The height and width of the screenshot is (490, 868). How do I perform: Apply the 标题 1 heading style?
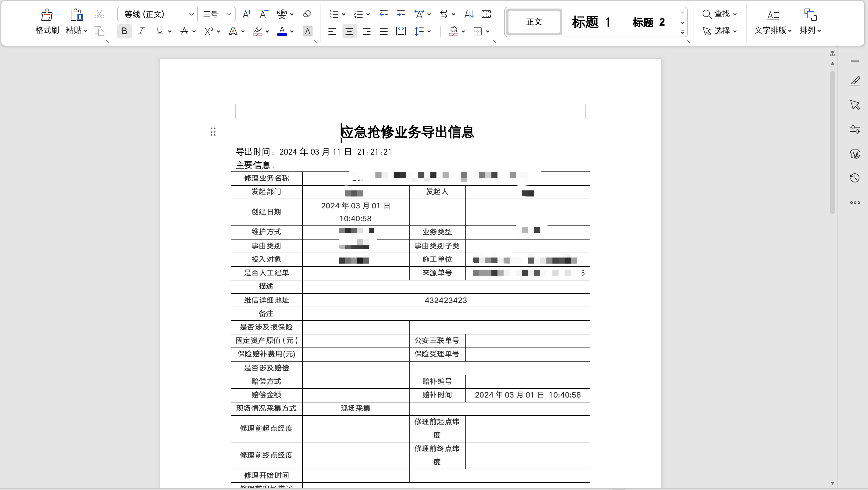(591, 22)
